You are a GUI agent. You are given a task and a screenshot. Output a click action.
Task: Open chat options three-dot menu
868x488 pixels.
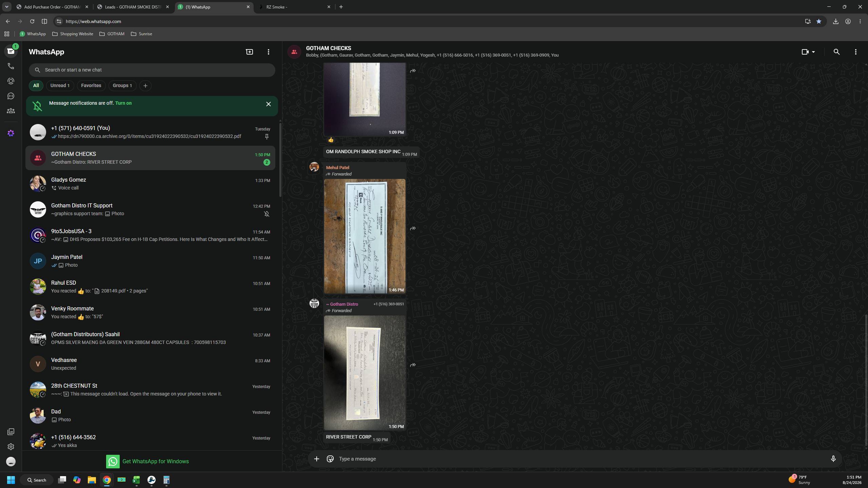855,52
